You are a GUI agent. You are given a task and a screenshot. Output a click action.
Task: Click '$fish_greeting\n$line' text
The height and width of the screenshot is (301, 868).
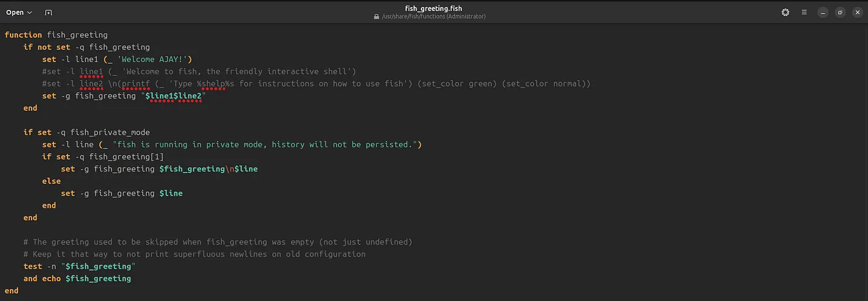[x=208, y=169]
